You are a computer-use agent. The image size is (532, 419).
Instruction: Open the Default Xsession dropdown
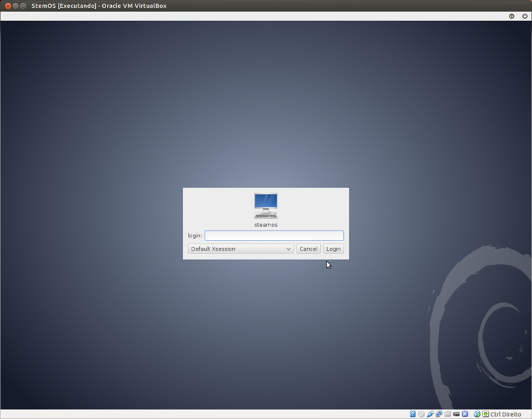click(x=240, y=249)
